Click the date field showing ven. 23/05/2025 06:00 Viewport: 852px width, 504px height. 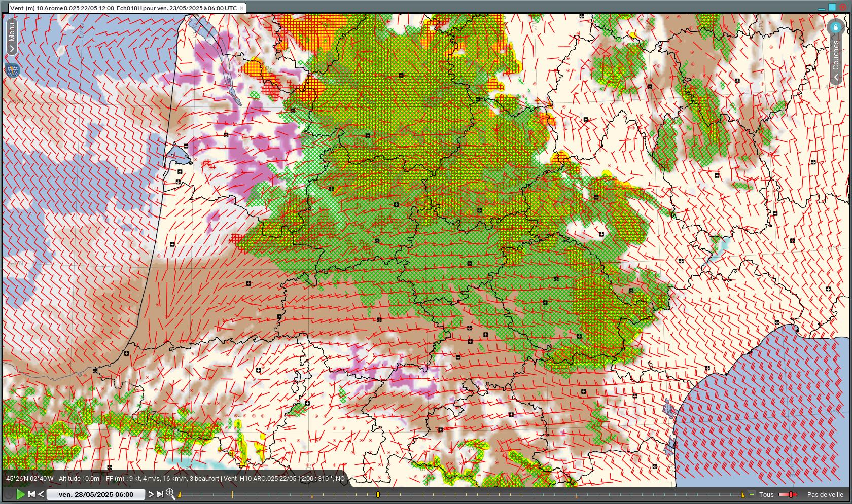pyautogui.click(x=96, y=494)
